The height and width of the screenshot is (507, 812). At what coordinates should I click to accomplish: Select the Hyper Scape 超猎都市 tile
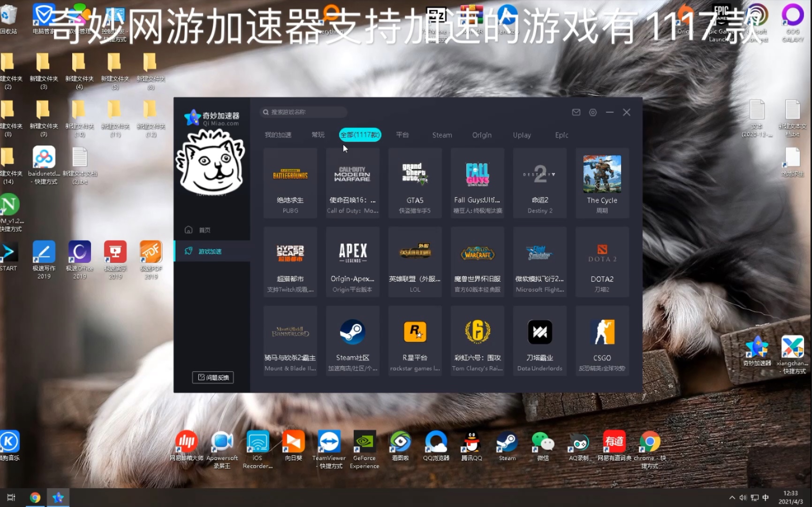(290, 262)
